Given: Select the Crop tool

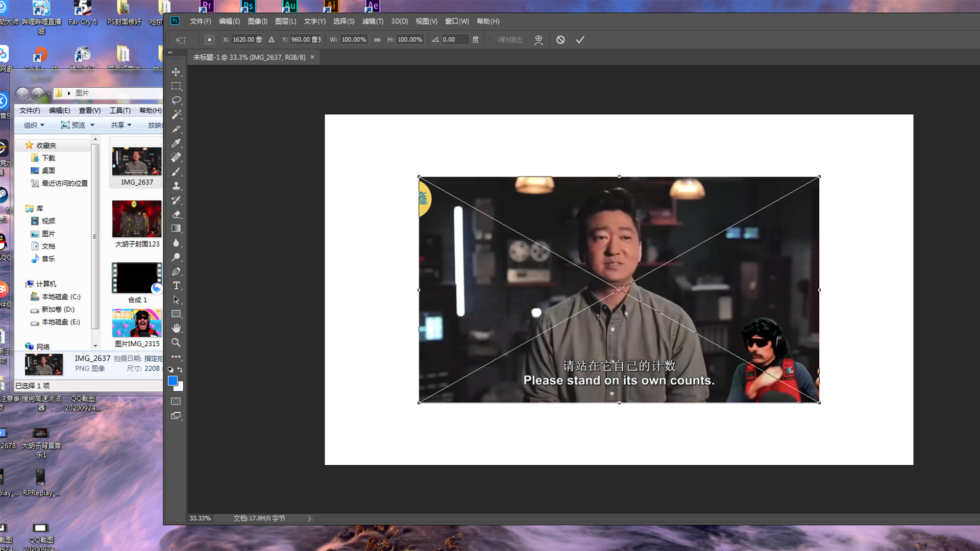Looking at the screenshot, I should [x=176, y=129].
